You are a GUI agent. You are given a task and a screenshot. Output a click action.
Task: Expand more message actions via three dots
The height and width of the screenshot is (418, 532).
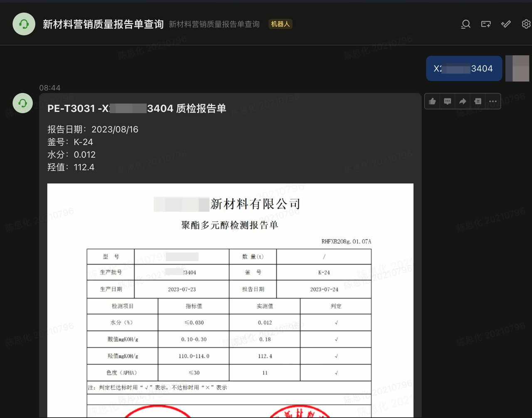pyautogui.click(x=493, y=101)
